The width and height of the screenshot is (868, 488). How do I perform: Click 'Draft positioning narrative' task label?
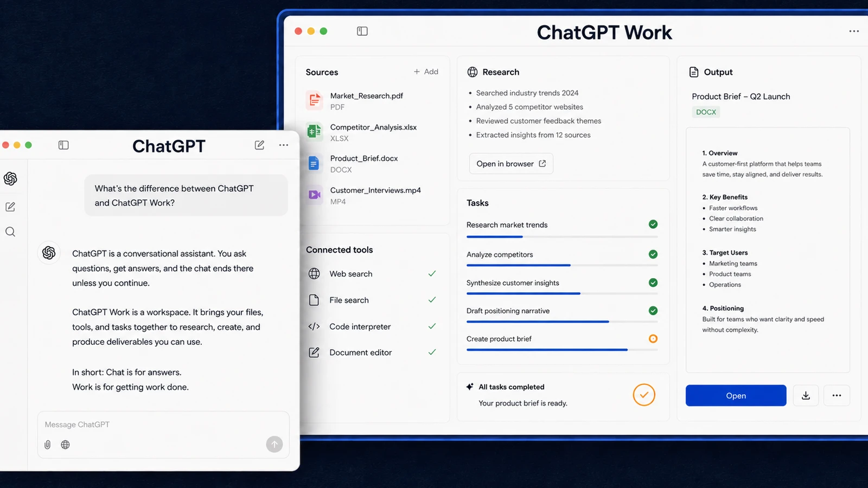pos(508,311)
